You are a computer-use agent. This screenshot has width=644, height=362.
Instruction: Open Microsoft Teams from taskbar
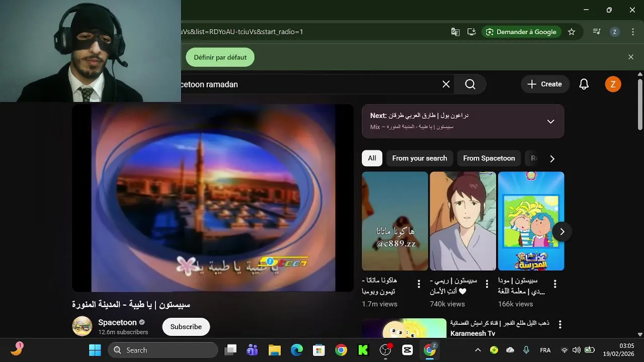pyautogui.click(x=252, y=350)
